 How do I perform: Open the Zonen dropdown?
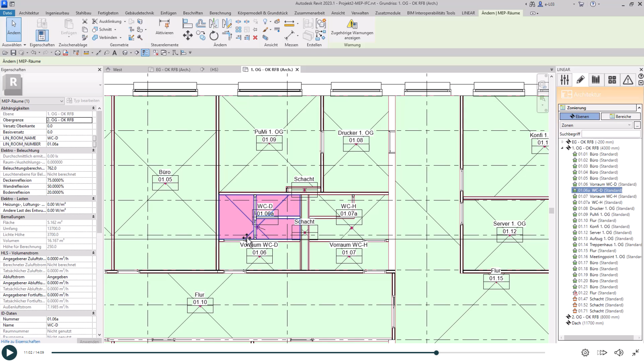pyautogui.click(x=596, y=125)
